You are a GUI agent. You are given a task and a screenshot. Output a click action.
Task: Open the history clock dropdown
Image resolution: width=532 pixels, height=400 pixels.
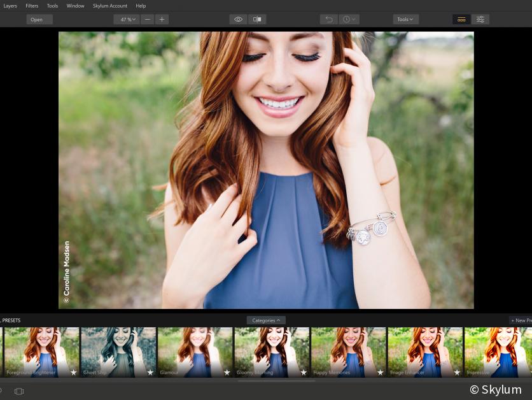pos(349,19)
